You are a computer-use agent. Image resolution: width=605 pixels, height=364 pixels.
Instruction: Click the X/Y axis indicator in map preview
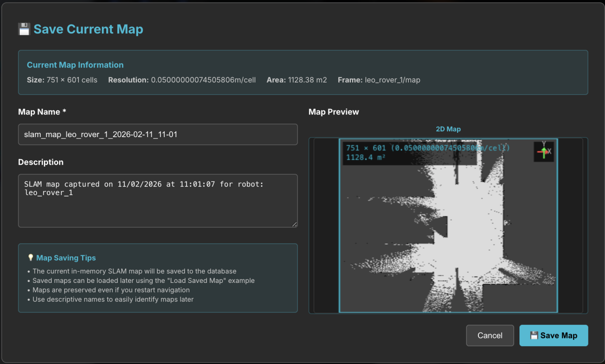[x=543, y=151]
